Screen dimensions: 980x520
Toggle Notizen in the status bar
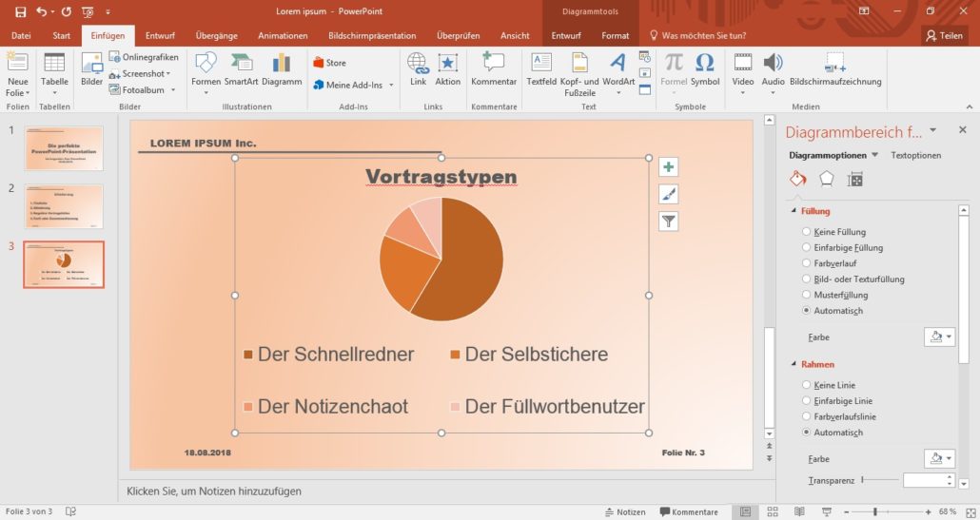point(625,511)
